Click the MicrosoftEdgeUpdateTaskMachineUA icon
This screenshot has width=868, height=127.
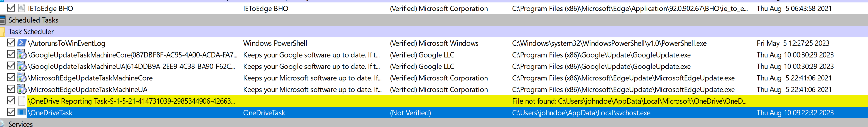click(22, 89)
